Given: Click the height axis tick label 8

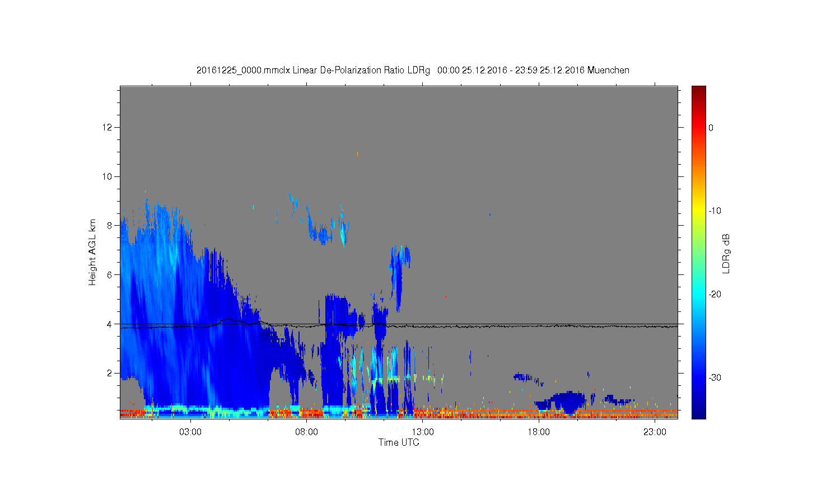Looking at the screenshot, I should tap(110, 226).
